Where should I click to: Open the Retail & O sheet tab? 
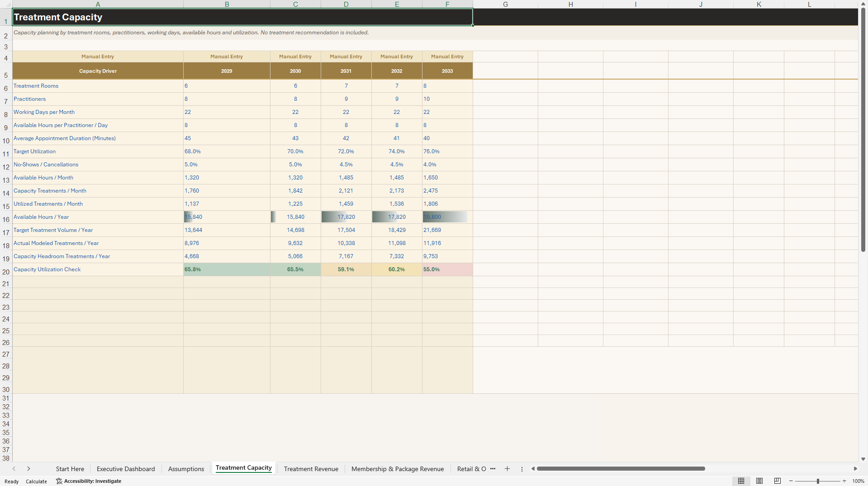click(x=471, y=469)
